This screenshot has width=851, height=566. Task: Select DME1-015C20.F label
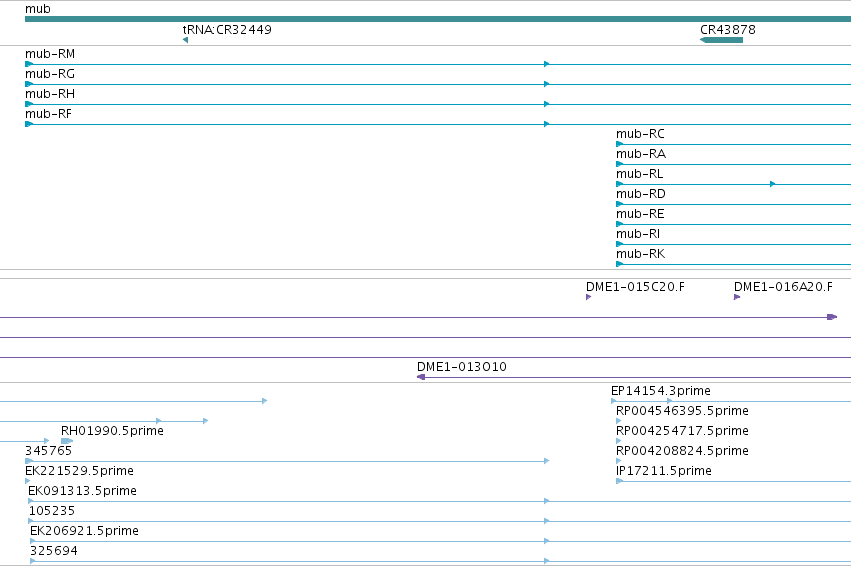[635, 287]
